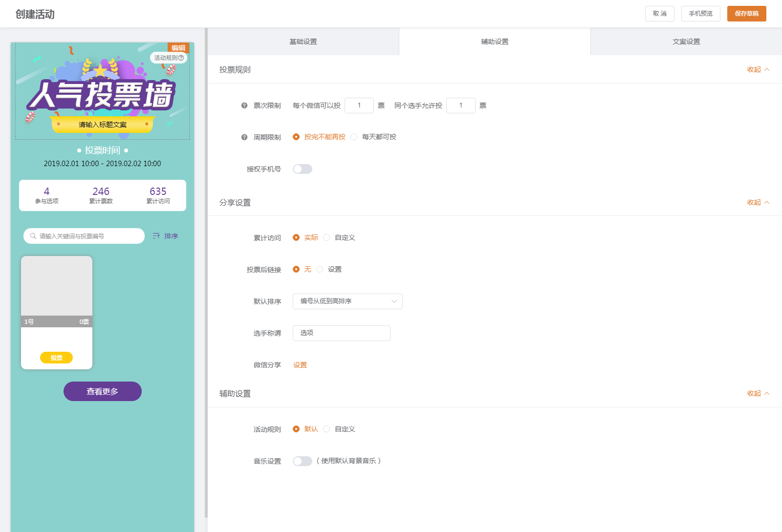Switch to the 文案设置 tab
The width and height of the screenshot is (782, 532).
click(686, 42)
